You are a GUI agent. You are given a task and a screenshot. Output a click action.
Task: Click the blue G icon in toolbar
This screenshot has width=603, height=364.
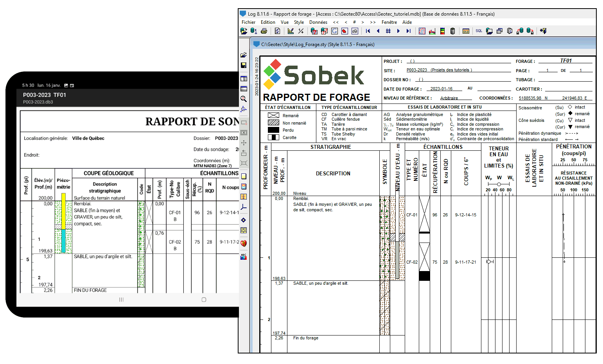(334, 31)
